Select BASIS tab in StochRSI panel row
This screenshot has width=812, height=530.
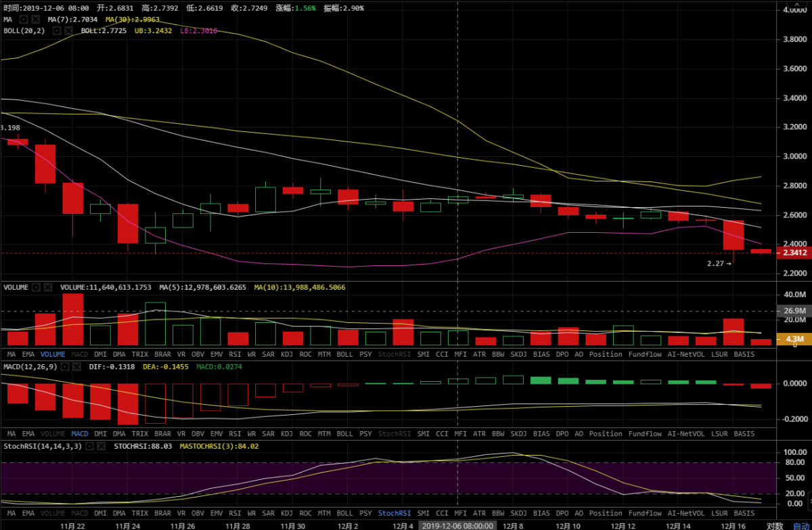[744, 513]
